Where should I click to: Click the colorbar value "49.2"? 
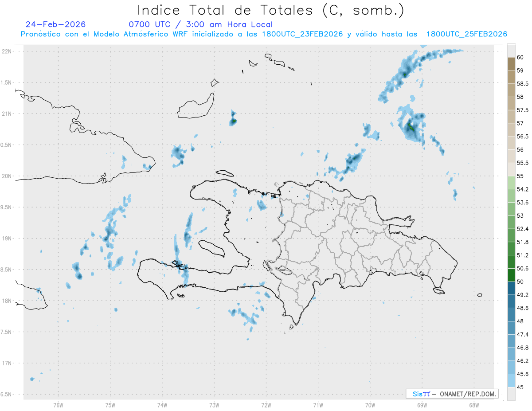522,295
